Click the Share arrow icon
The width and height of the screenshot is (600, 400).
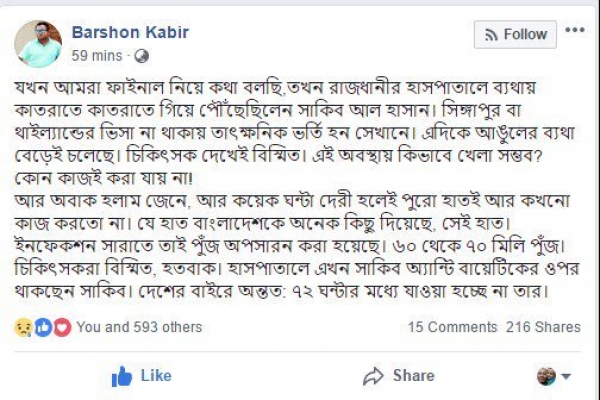click(x=374, y=376)
